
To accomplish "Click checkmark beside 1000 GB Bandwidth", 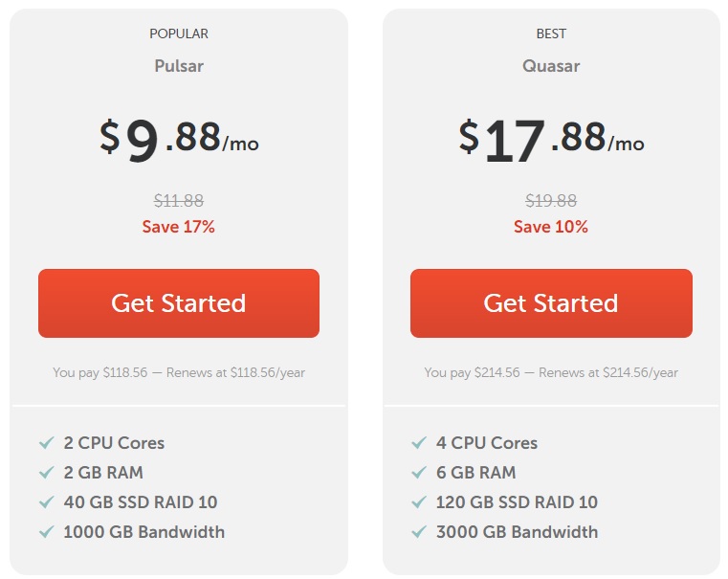I will point(46,532).
